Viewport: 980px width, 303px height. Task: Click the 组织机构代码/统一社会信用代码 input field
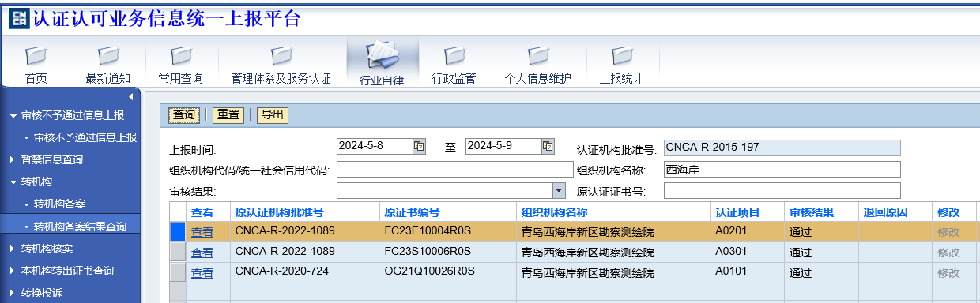[x=454, y=170]
